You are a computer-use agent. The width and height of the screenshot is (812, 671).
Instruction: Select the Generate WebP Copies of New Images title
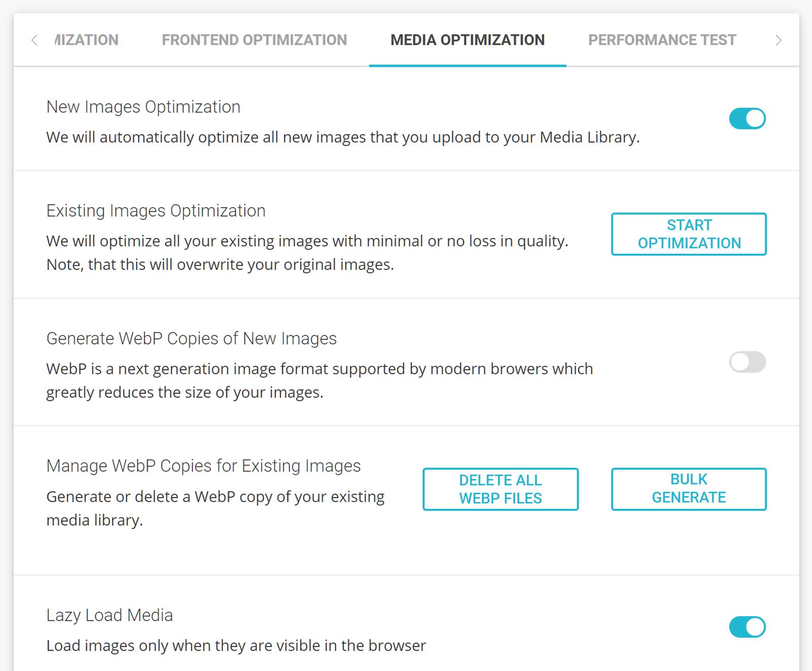click(191, 339)
